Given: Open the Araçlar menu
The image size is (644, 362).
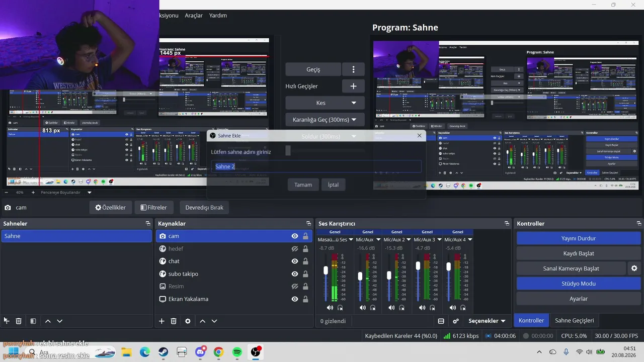Looking at the screenshot, I should pyautogui.click(x=194, y=16).
